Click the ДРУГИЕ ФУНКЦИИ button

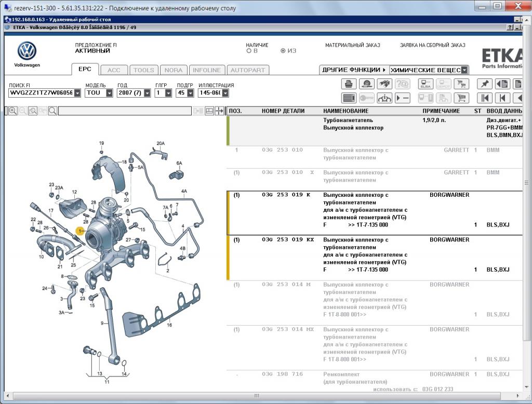coord(354,70)
